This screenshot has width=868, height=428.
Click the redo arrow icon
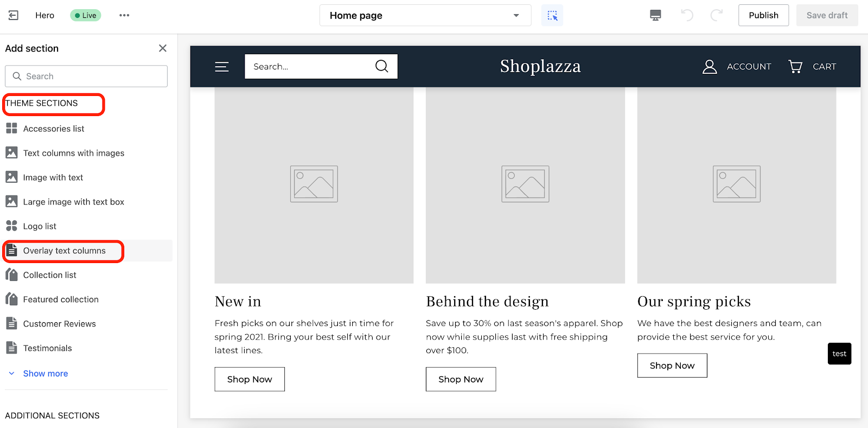[716, 15]
